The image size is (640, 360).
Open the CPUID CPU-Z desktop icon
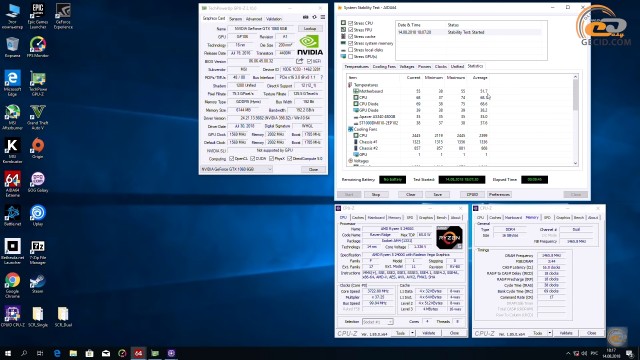pos(12,317)
